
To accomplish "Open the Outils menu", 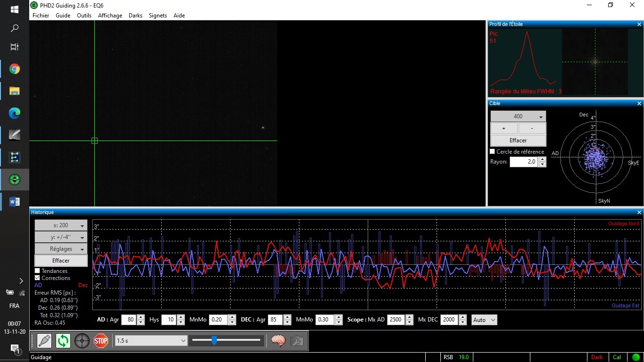I will 84,16.
